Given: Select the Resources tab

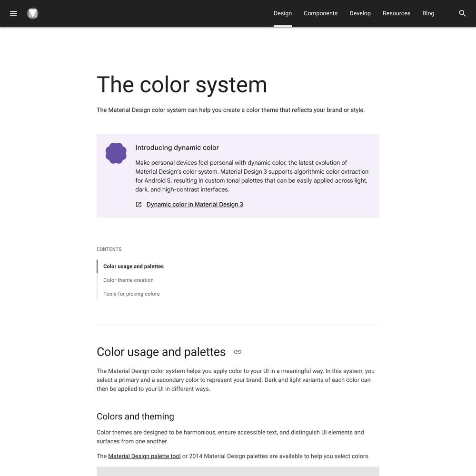Looking at the screenshot, I should point(397,13).
